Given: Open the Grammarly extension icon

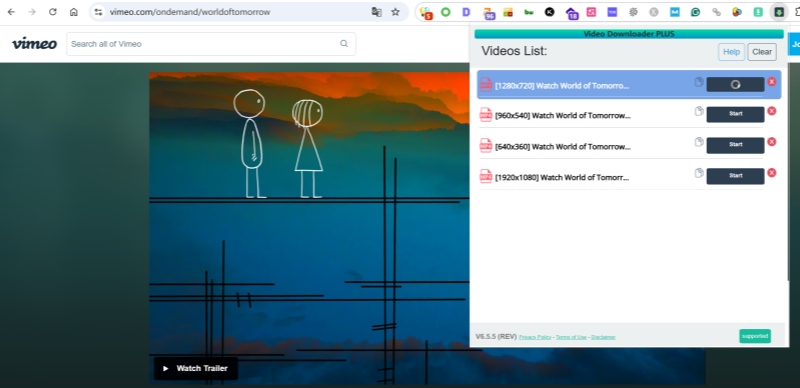Looking at the screenshot, I should (695, 12).
